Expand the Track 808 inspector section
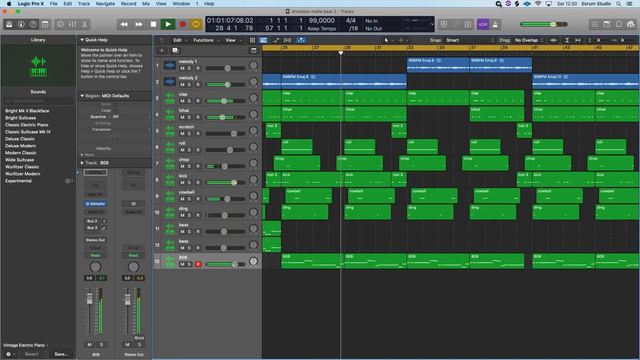The width and height of the screenshot is (640, 360). (82, 163)
